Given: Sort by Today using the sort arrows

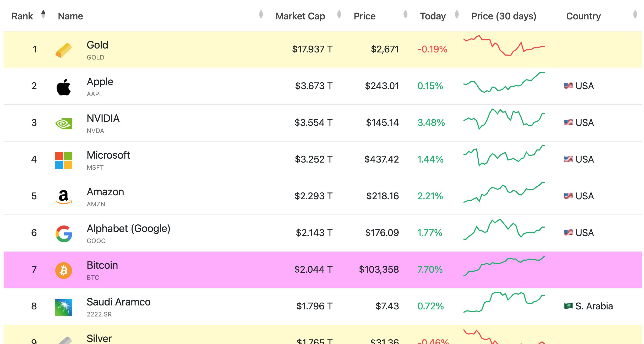Looking at the screenshot, I should point(457,14).
